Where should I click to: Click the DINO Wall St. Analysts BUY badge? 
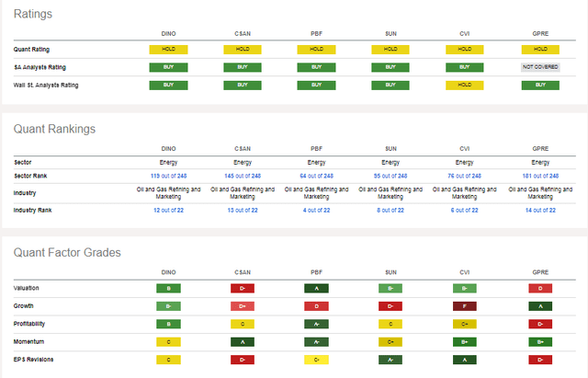pos(168,86)
